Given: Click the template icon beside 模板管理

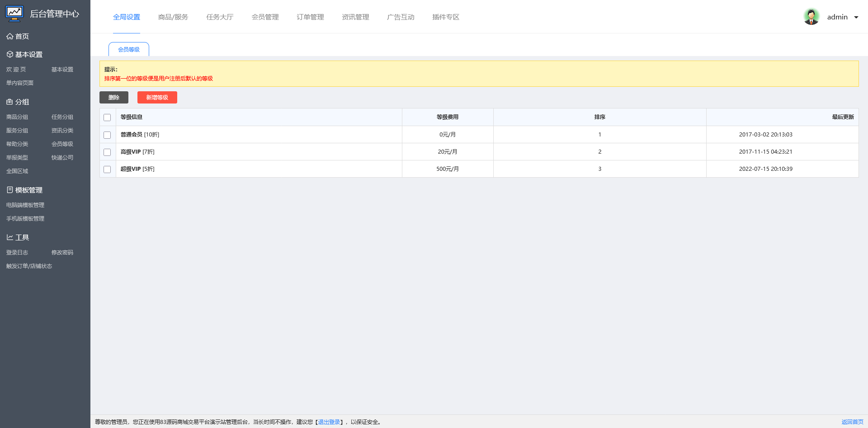Looking at the screenshot, I should pyautogui.click(x=9, y=190).
